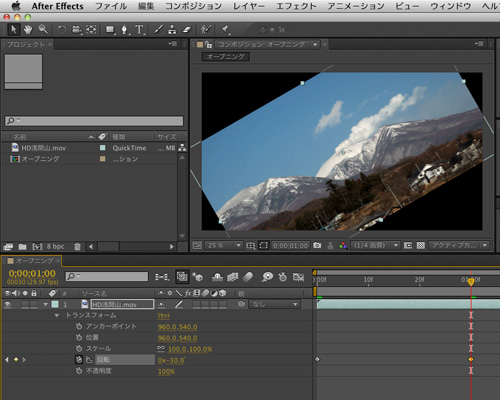Open magnification 25% dropdown

coord(223,246)
